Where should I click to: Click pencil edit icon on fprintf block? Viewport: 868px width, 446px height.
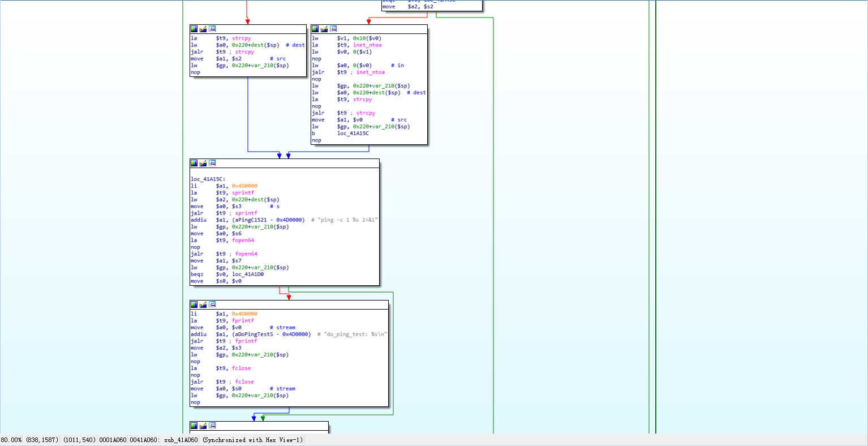[x=203, y=305]
